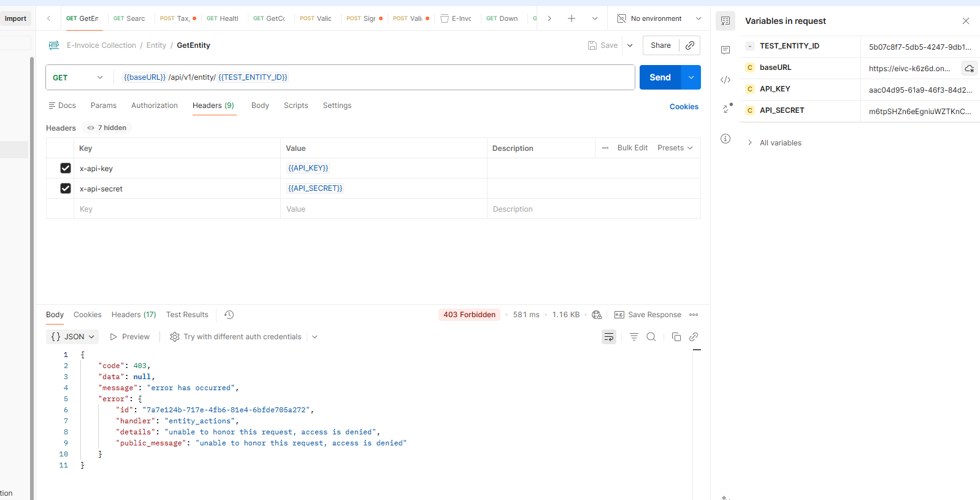980x500 pixels.
Task: Open the Test Results response tab
Action: pyautogui.click(x=187, y=315)
